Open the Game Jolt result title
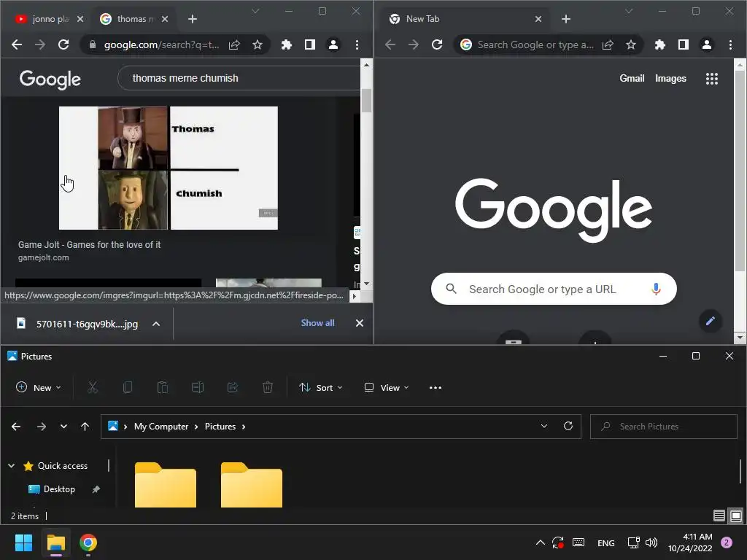The width and height of the screenshot is (747, 560). 89,245
